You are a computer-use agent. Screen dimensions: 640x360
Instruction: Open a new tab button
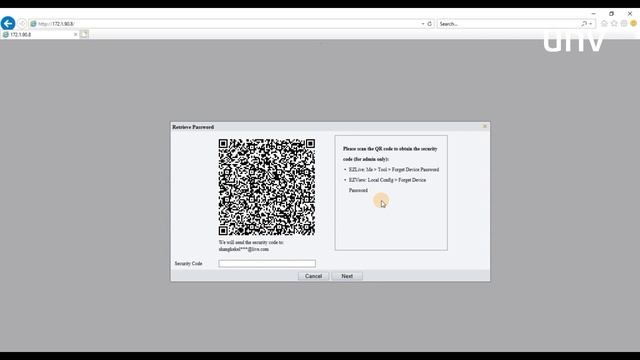(84, 35)
